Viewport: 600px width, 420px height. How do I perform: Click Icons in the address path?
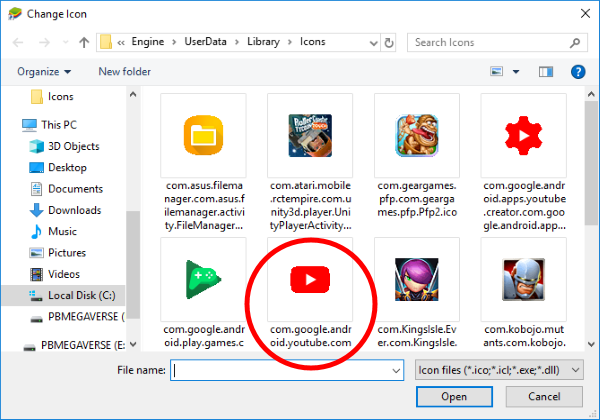313,42
